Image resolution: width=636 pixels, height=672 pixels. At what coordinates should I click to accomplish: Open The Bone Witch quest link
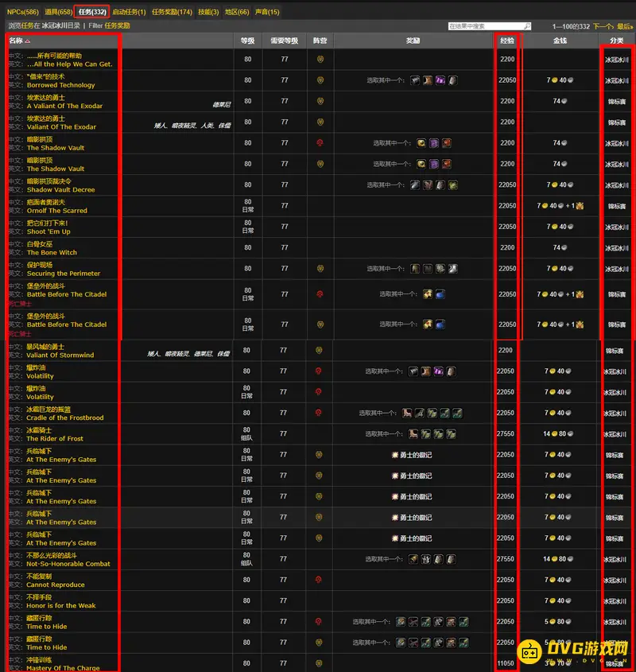[52, 252]
